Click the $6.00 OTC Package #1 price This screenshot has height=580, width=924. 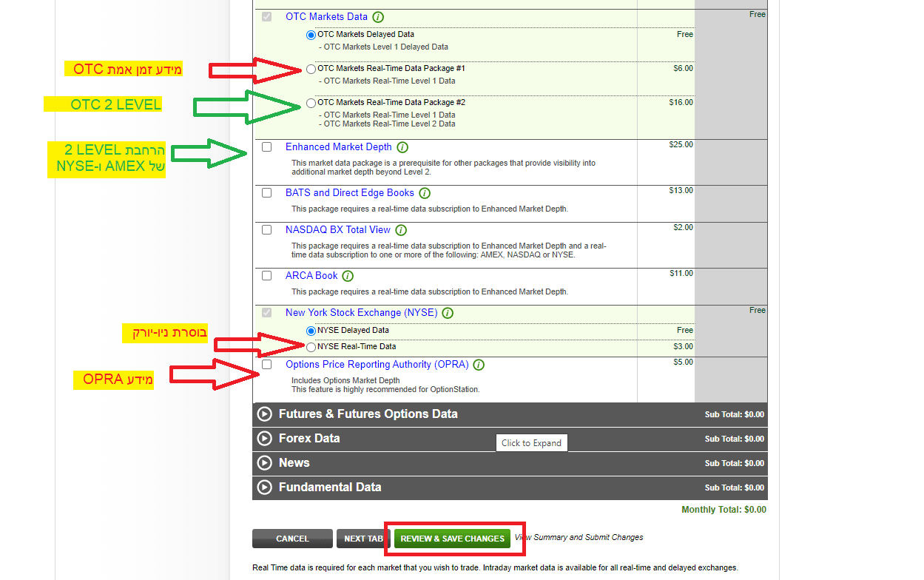pyautogui.click(x=684, y=69)
